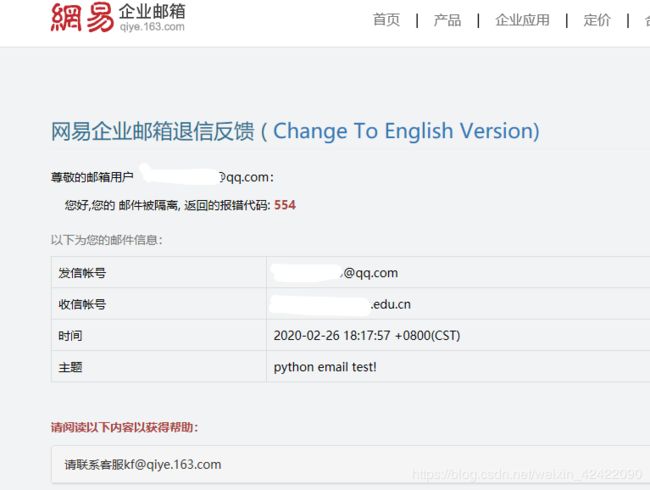Select the 网易企业邮箱退信反馈 heading

153,131
